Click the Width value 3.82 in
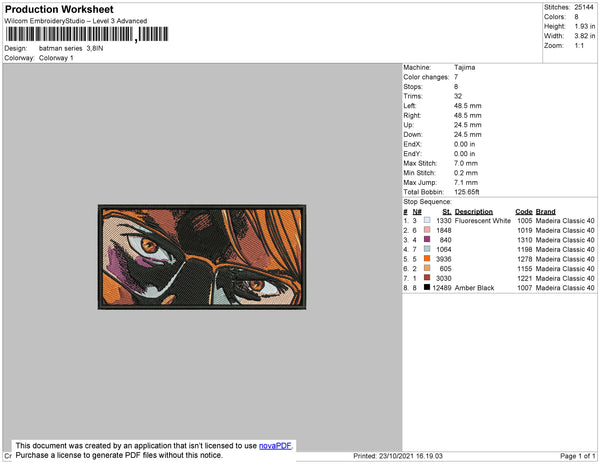600x464 pixels. click(x=585, y=36)
